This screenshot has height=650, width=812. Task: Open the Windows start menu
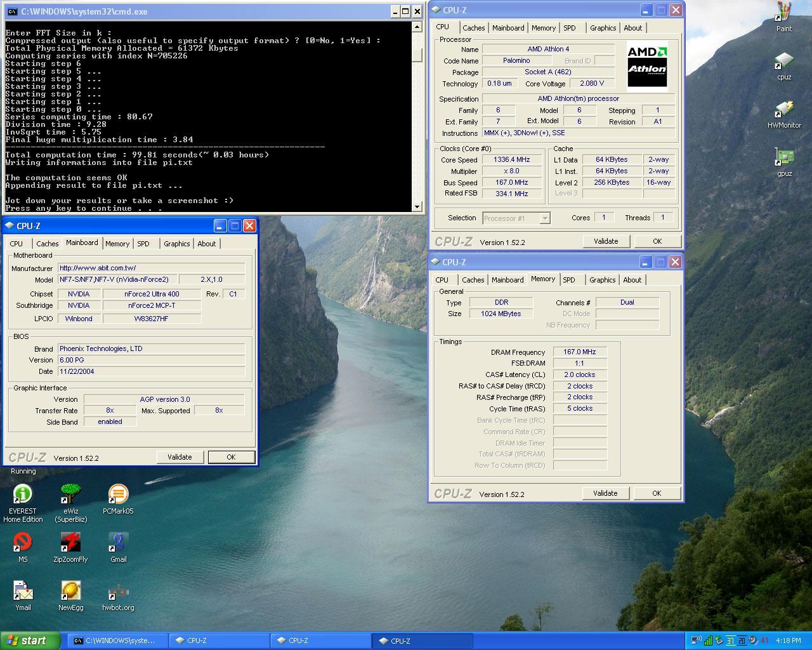coord(30,640)
